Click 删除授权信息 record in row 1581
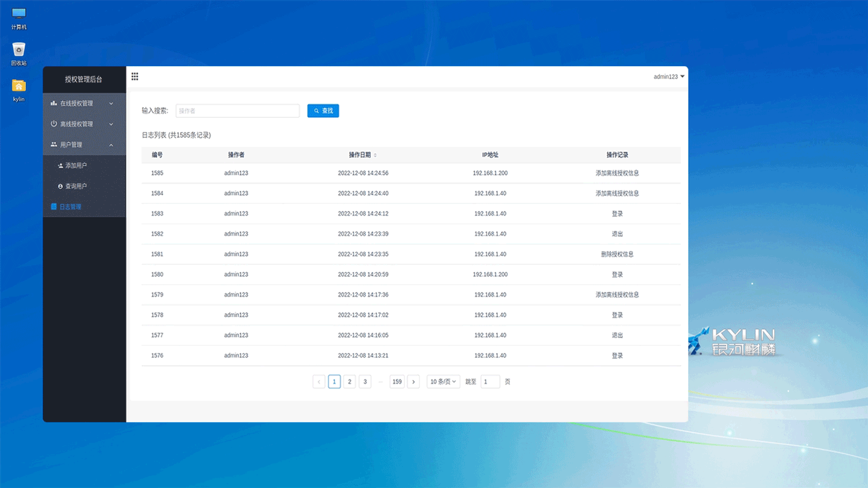Image resolution: width=868 pixels, height=488 pixels. (617, 254)
